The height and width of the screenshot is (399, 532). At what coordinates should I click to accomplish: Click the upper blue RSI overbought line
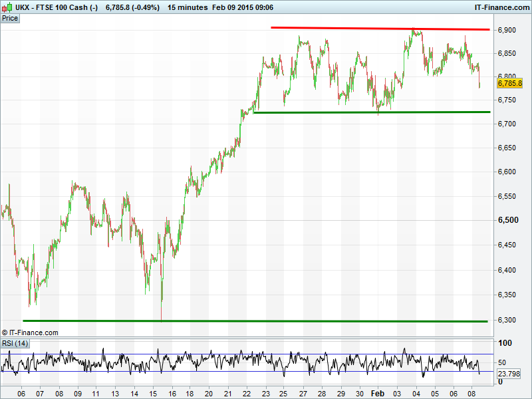pyautogui.click(x=247, y=354)
